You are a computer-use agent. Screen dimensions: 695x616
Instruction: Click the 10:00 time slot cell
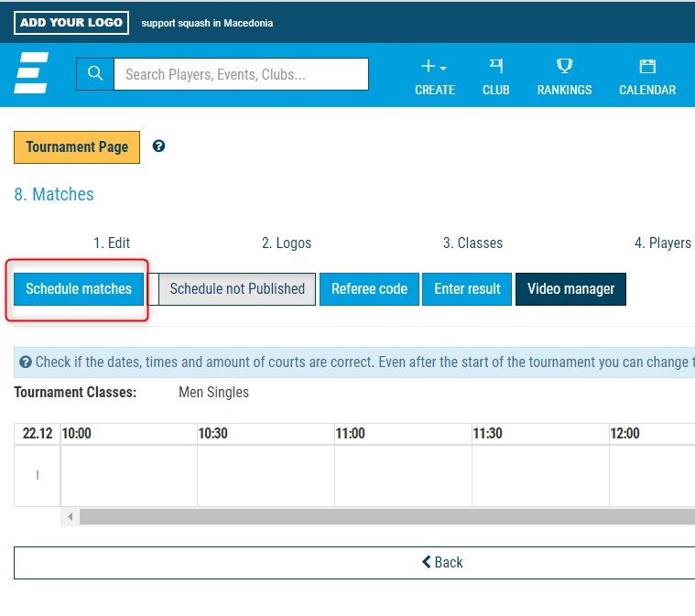coord(129,476)
